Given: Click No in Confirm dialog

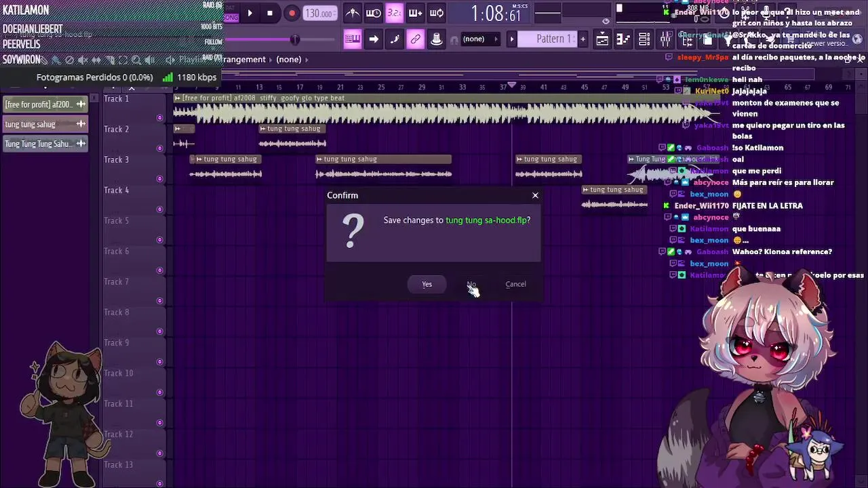Looking at the screenshot, I should point(471,284).
